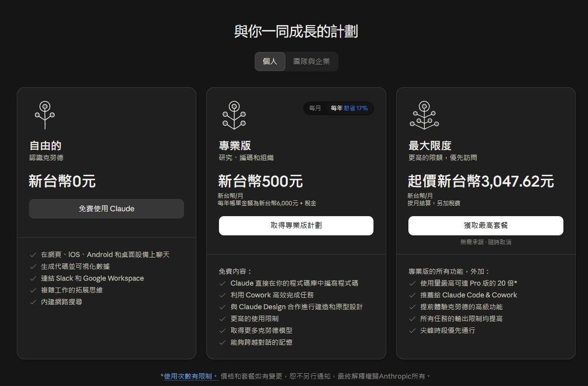Click 按月結算，另加稅費 text
588x386 pixels.
point(434,203)
